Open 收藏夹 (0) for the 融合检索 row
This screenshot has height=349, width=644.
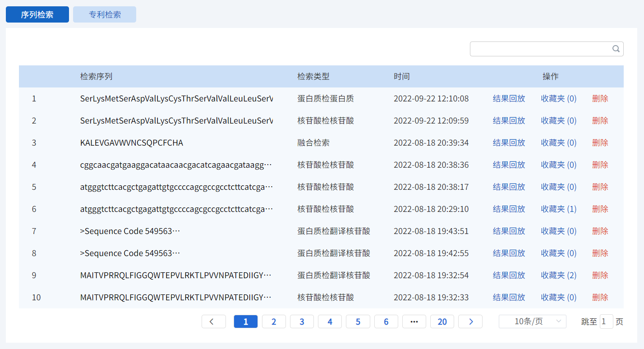[x=559, y=142]
